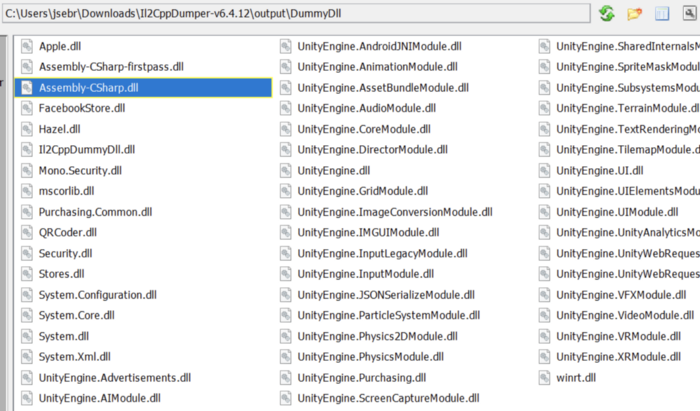Select UnityEngine.DirectorModule.dll
700x411 pixels.
point(372,149)
